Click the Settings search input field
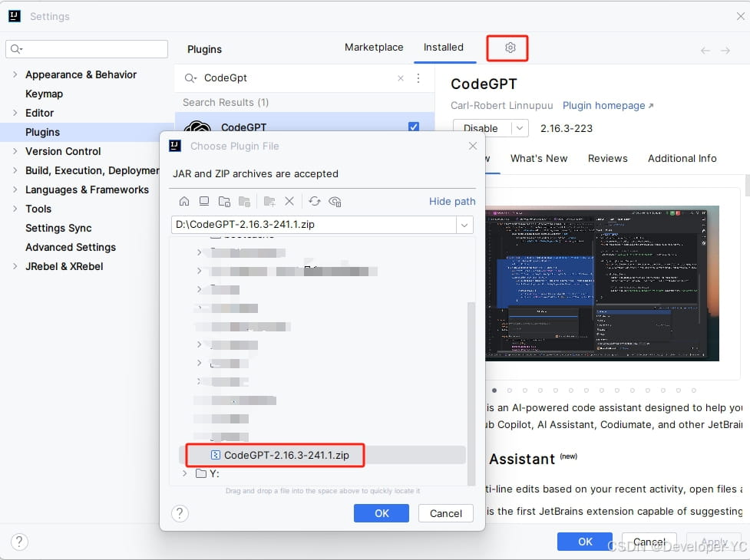750x560 pixels. click(87, 49)
